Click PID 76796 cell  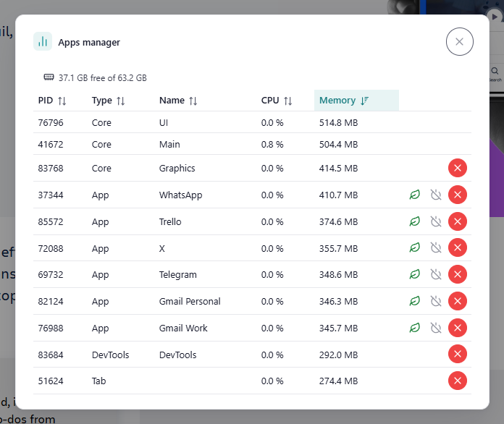[x=51, y=123]
